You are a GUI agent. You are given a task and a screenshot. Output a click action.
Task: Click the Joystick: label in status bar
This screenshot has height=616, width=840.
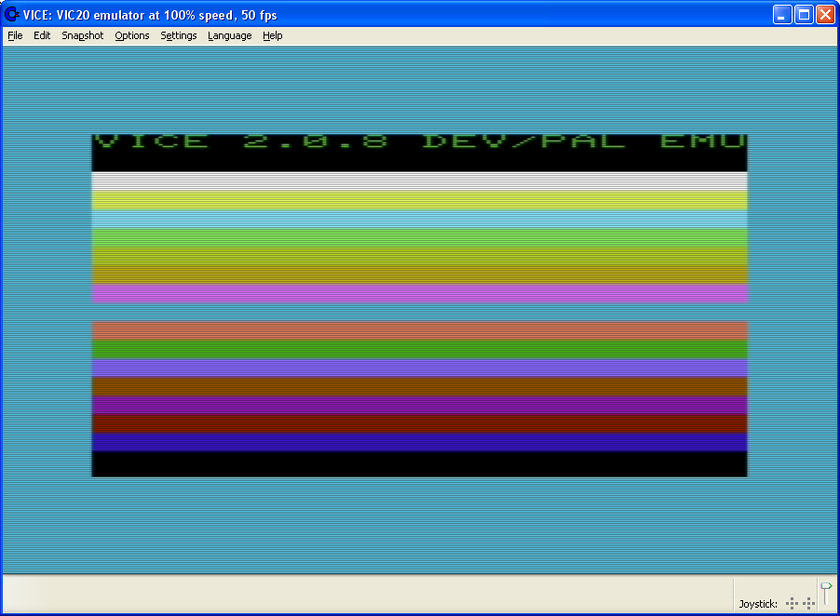[758, 604]
